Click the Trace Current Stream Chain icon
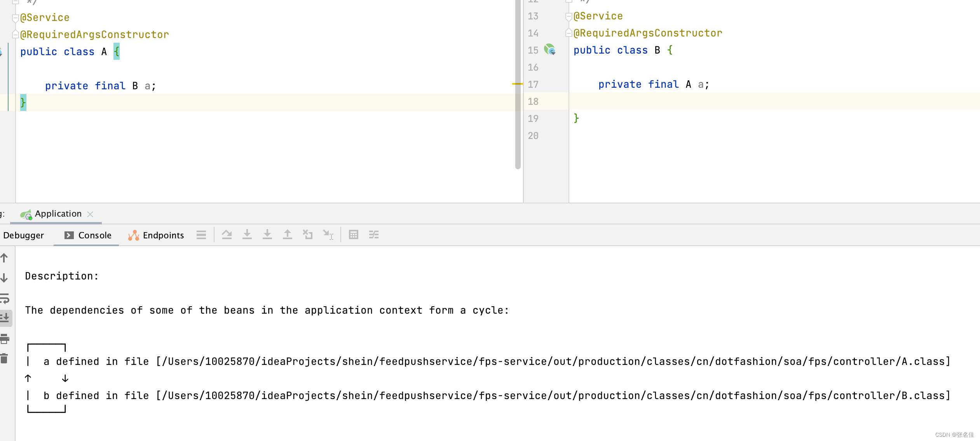This screenshot has width=980, height=441. [373, 235]
